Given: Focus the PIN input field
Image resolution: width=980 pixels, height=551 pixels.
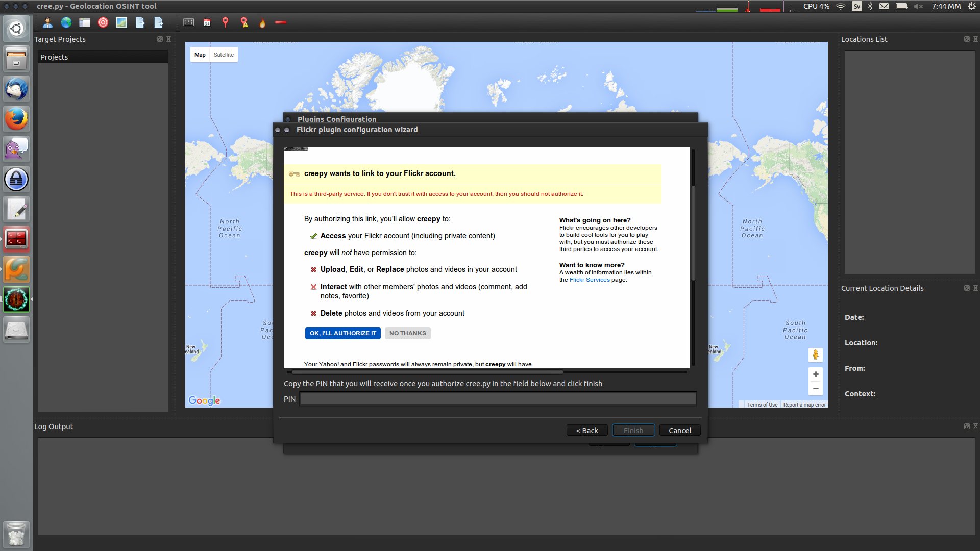Looking at the screenshot, I should 498,399.
